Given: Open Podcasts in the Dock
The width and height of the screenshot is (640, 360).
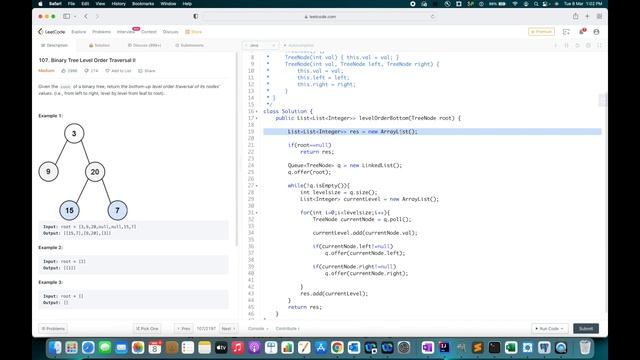Looking at the screenshot, I should (254, 347).
